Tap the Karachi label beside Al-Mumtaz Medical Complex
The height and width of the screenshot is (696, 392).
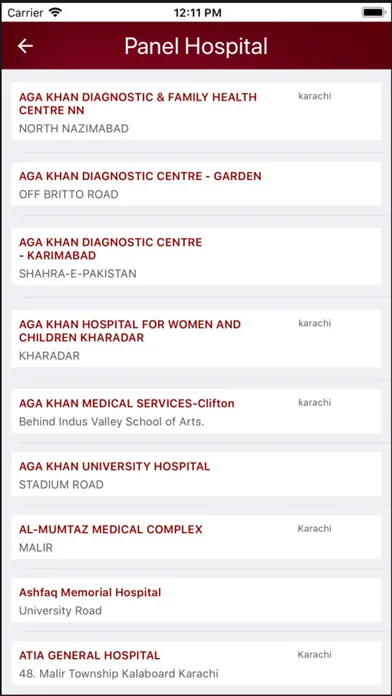pyautogui.click(x=314, y=529)
